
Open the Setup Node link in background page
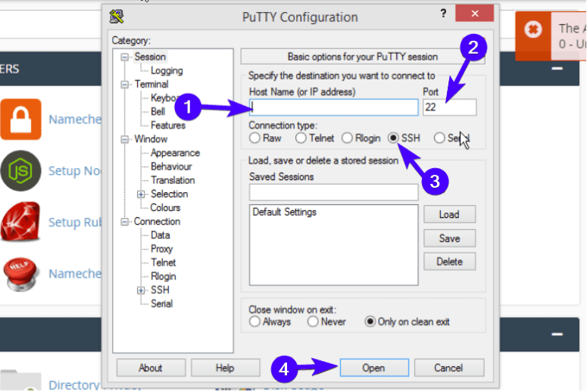point(75,171)
